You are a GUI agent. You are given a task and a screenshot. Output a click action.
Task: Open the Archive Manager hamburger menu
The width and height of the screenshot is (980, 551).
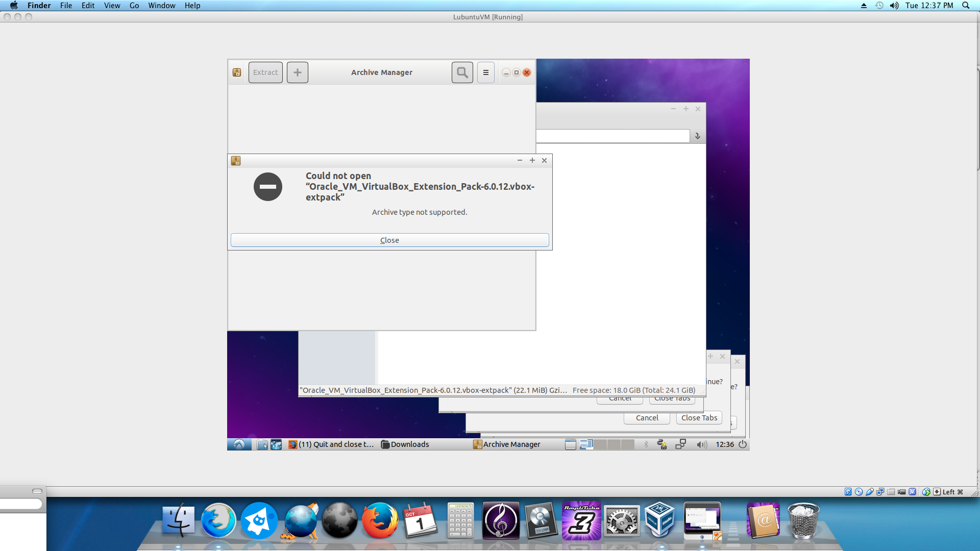click(486, 72)
